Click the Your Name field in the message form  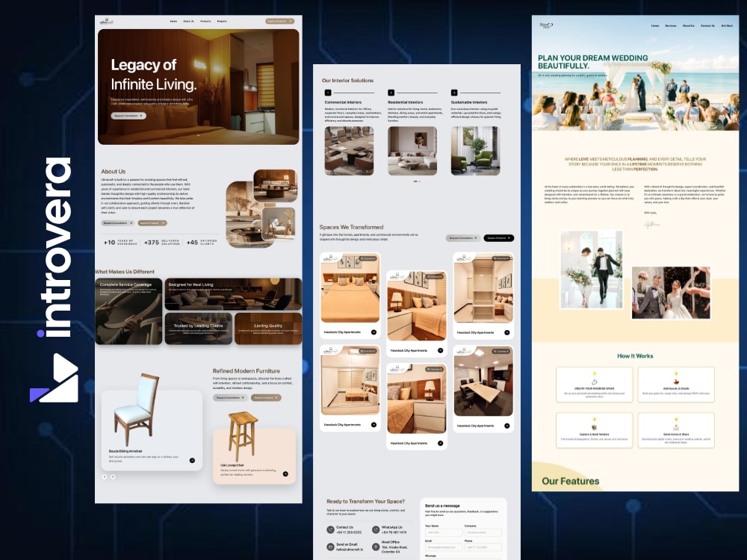[443, 532]
